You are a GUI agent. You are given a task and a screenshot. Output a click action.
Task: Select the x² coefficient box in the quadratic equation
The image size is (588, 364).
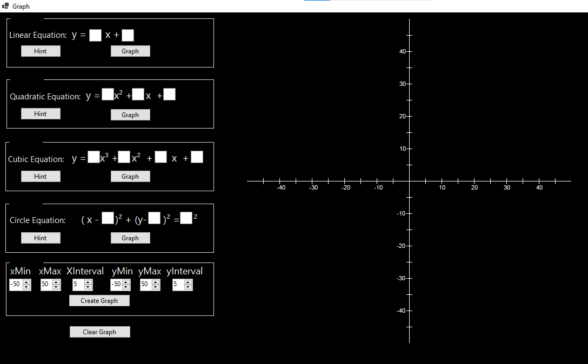click(x=107, y=94)
